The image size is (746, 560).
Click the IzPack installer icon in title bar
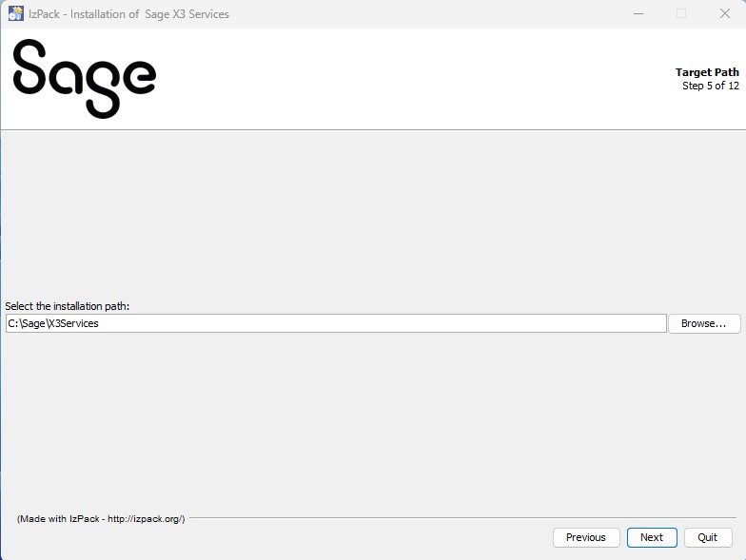15,14
